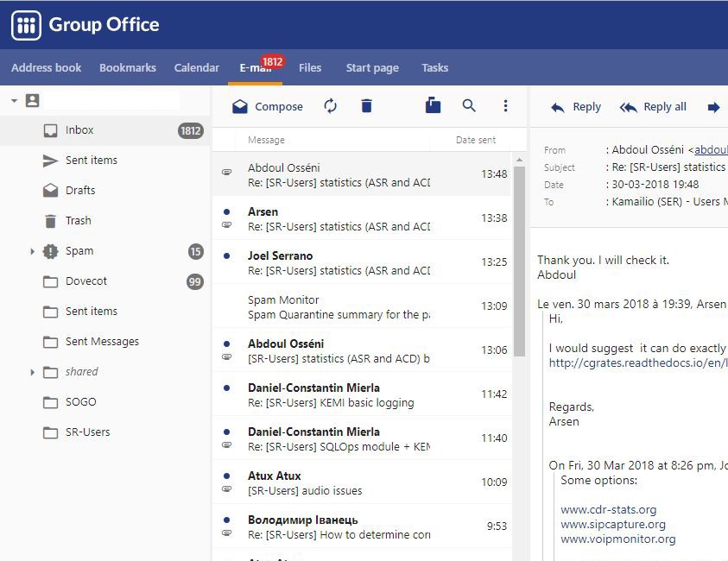Select the delete (trash) toolbar icon
The image size is (728, 561).
pos(366,106)
